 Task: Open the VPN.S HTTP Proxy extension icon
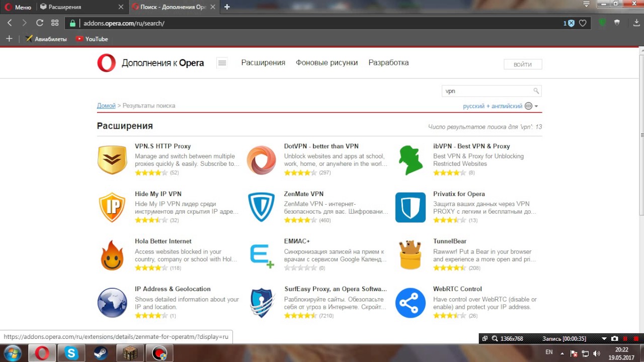pyautogui.click(x=112, y=160)
